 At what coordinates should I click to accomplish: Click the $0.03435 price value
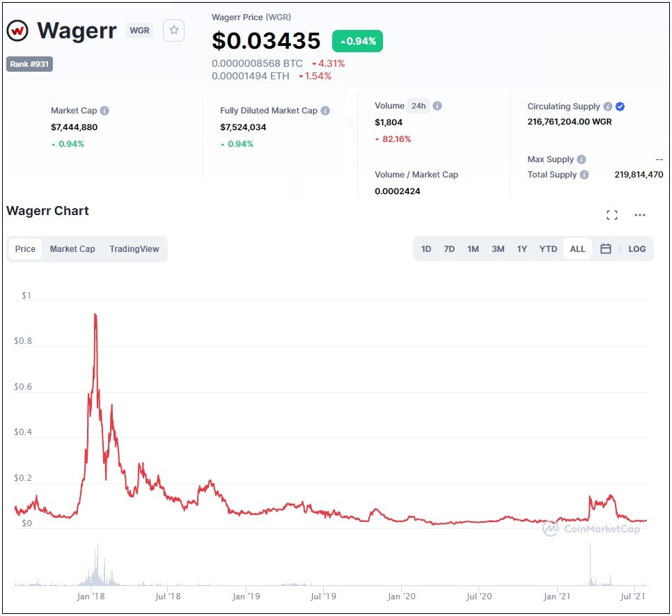tap(266, 40)
